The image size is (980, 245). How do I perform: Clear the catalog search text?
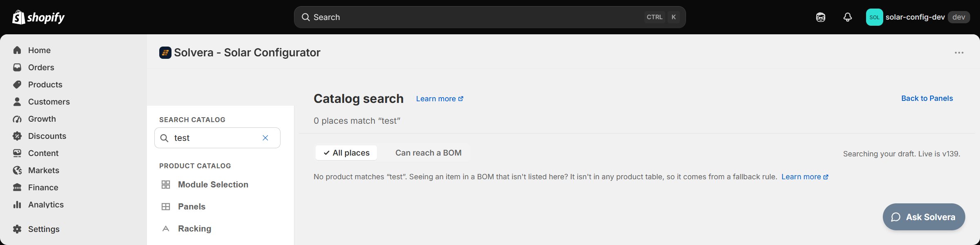click(265, 138)
